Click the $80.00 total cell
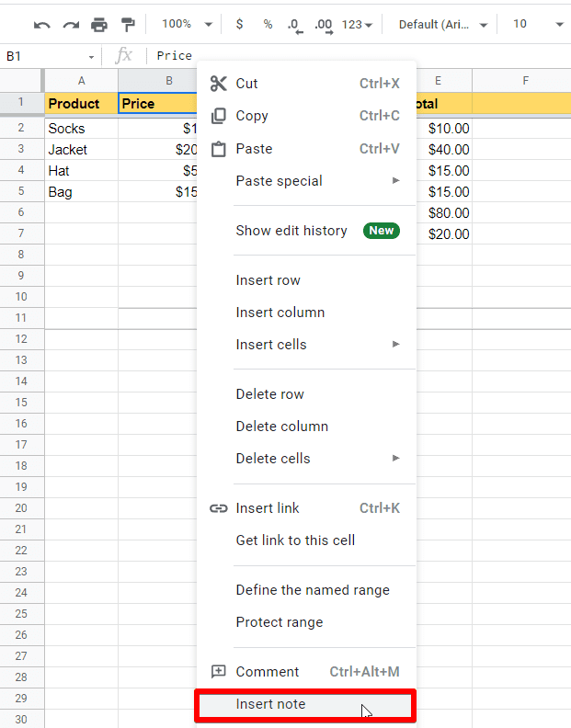 tap(444, 213)
